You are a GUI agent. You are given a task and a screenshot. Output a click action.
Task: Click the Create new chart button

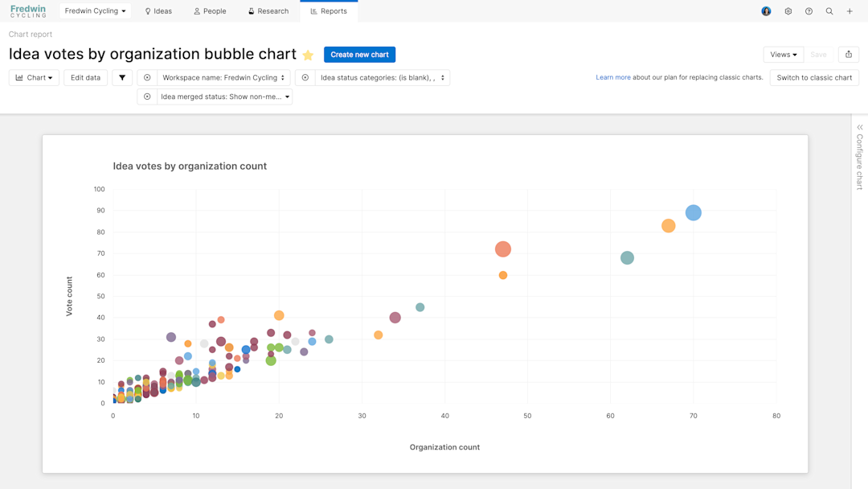coord(359,54)
